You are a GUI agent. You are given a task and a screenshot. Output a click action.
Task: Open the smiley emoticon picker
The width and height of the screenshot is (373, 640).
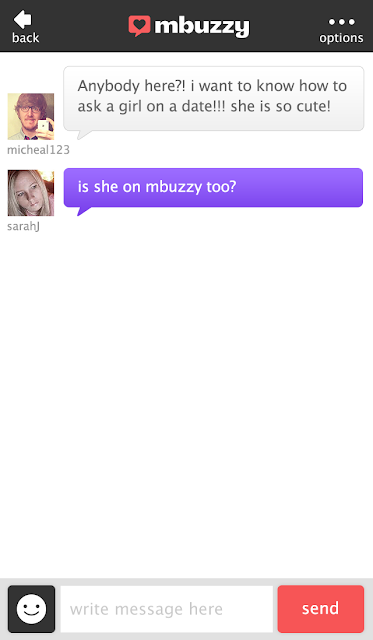[31, 609]
